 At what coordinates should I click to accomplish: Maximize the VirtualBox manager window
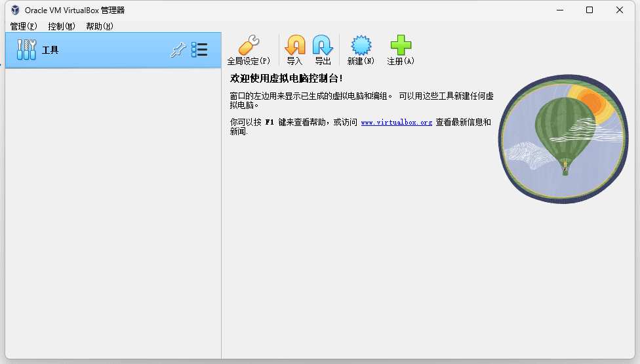pyautogui.click(x=590, y=10)
